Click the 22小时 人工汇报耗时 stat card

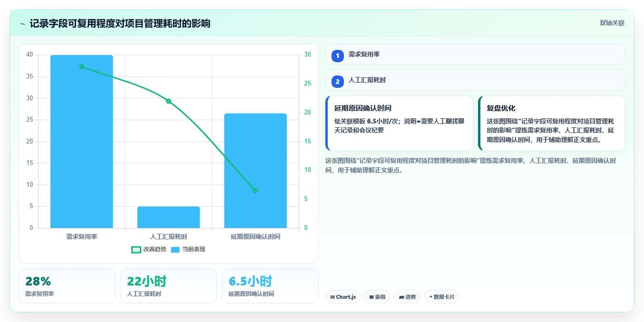168,286
